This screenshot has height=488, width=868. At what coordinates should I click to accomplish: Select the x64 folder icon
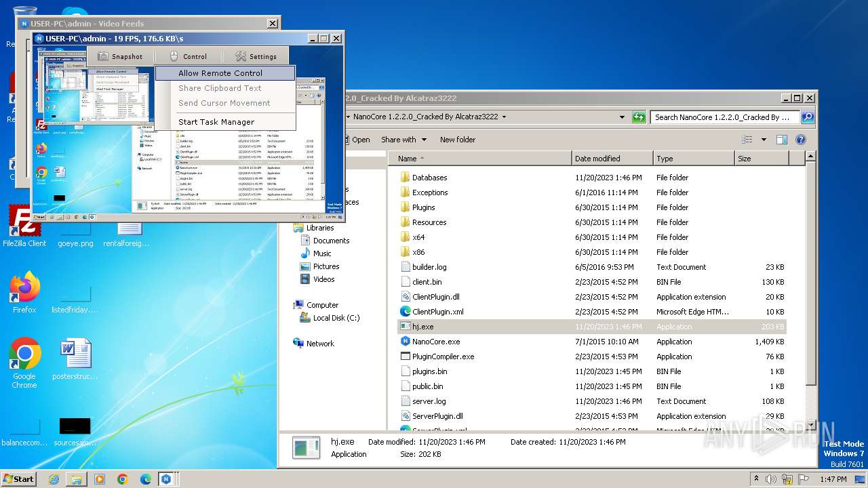[406, 237]
